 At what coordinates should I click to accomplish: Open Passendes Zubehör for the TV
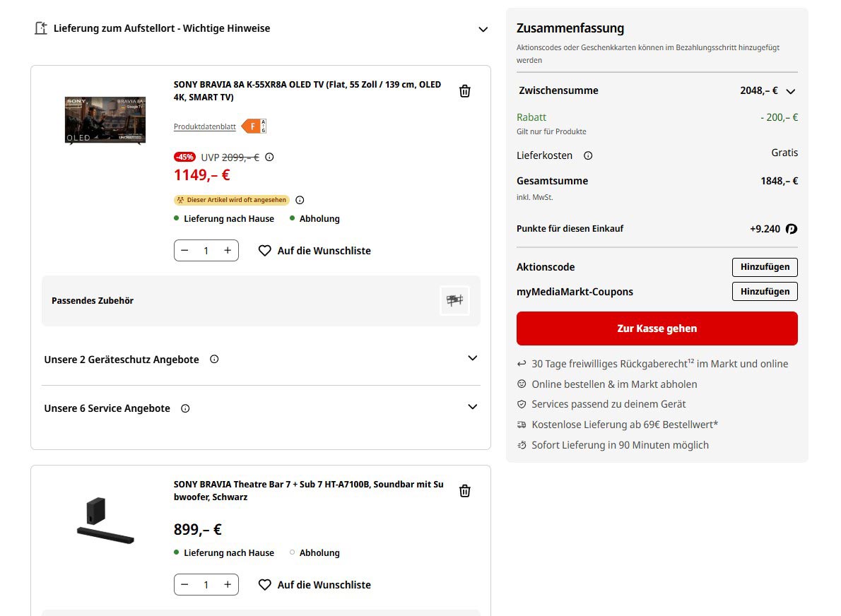coord(261,301)
